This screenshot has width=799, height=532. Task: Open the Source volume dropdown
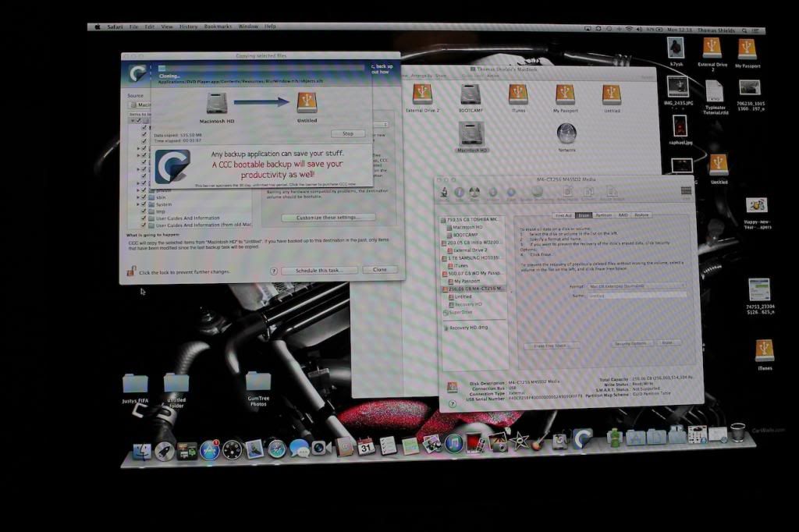click(x=140, y=105)
